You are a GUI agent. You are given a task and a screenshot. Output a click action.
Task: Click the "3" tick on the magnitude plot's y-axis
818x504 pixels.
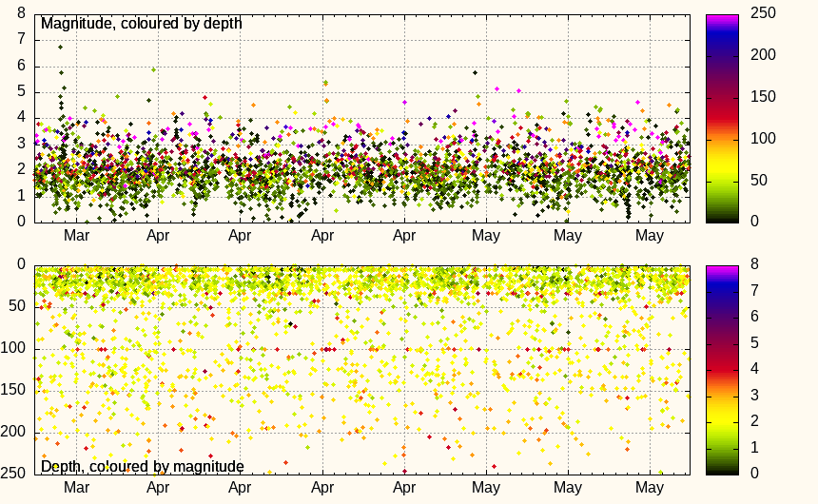click(21, 143)
